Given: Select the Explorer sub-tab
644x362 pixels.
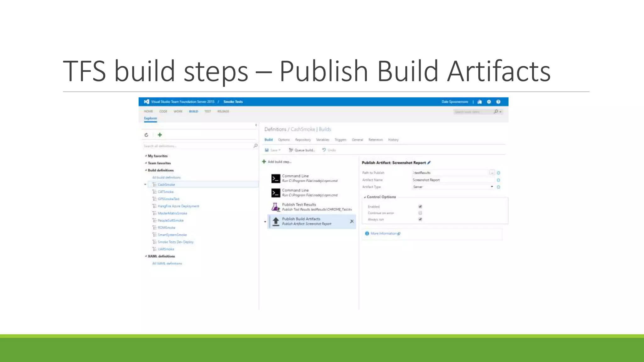Looking at the screenshot, I should click(150, 118).
